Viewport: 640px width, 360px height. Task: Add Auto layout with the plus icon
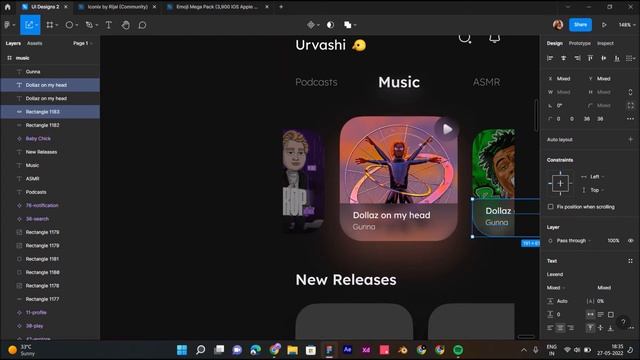point(630,140)
